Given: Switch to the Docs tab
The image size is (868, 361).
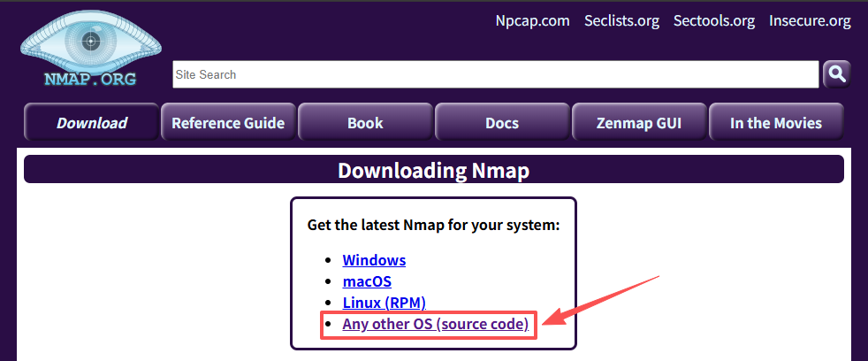Looking at the screenshot, I should pyautogui.click(x=502, y=123).
